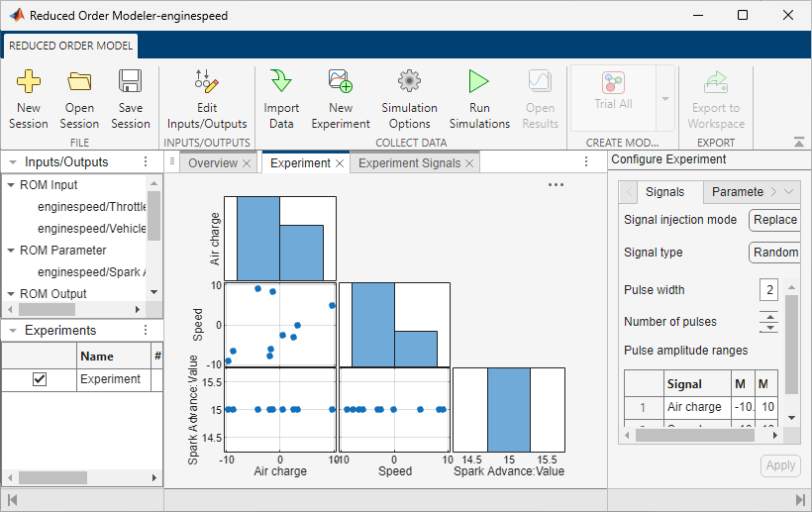Open the document tab list handle icon
The height and width of the screenshot is (512, 812).
click(172, 162)
